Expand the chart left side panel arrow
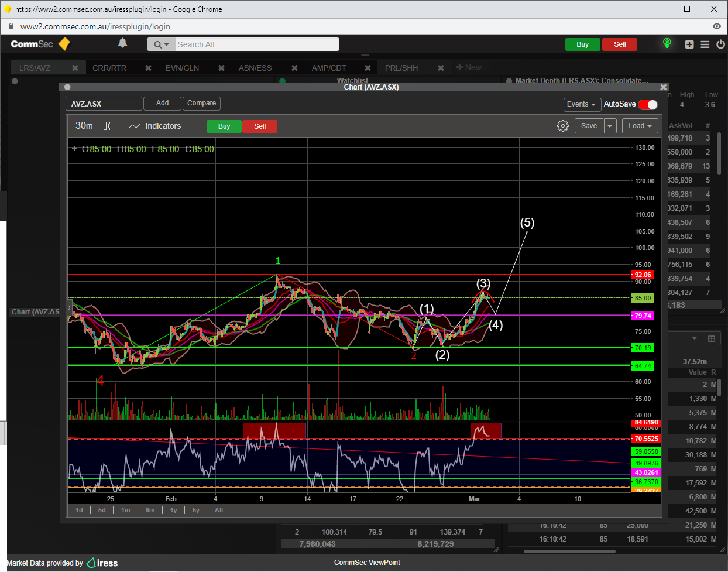The image size is (728, 572). coord(70,307)
